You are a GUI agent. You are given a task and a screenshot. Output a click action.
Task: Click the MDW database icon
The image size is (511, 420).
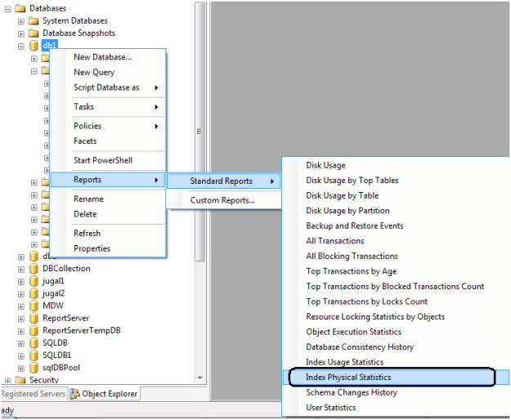pos(34,306)
